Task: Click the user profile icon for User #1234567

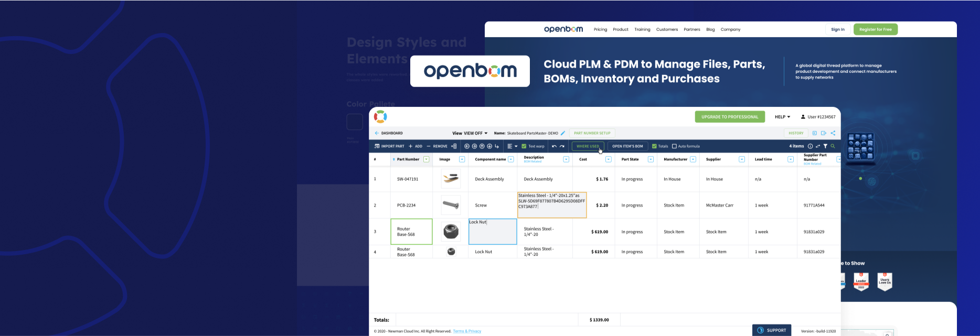Action: coord(803,117)
